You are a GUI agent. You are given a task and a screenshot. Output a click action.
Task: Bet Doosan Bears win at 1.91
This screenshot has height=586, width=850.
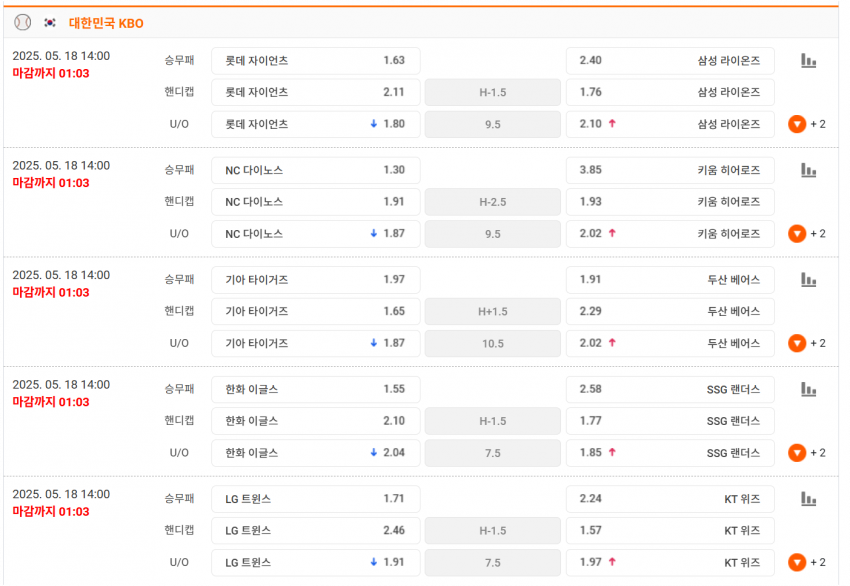[x=670, y=280]
